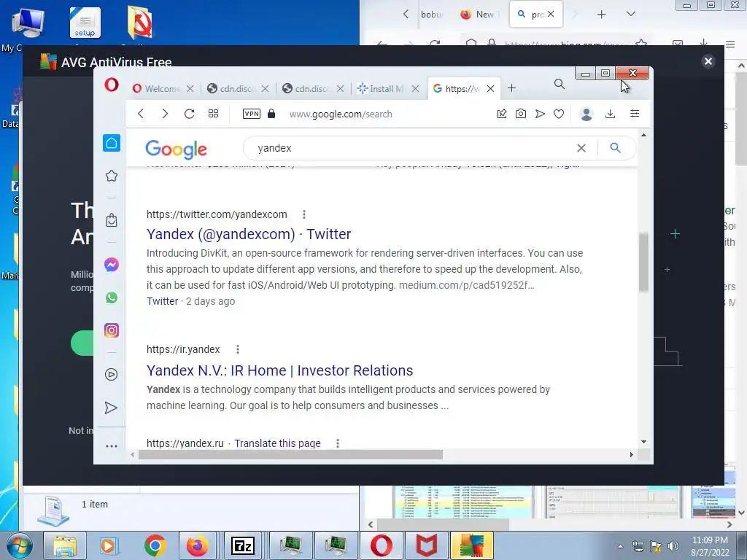Open Opera edit/pinboard icon in address bar
The width and height of the screenshot is (747, 560).
[x=502, y=114]
